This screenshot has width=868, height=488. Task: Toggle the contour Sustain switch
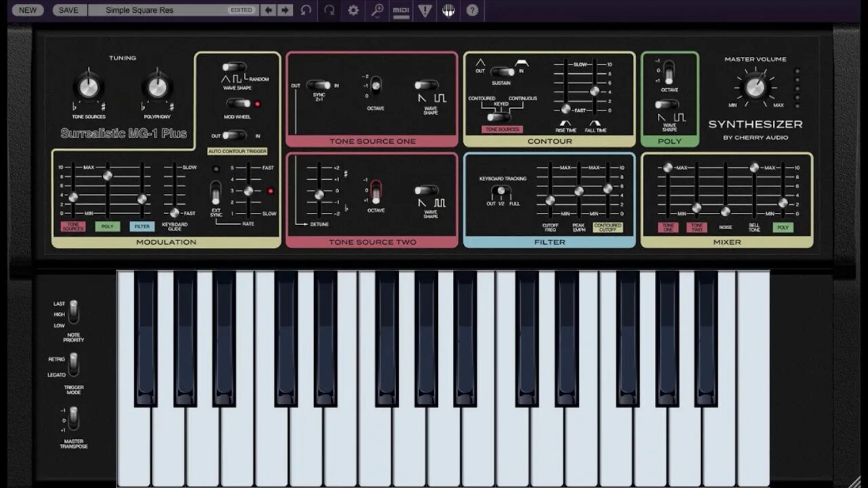(x=502, y=71)
